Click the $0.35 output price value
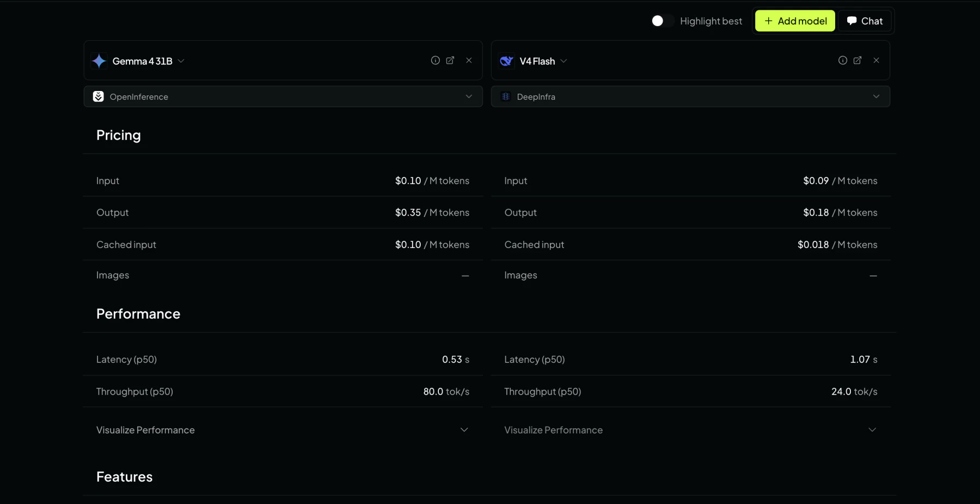 tap(408, 212)
